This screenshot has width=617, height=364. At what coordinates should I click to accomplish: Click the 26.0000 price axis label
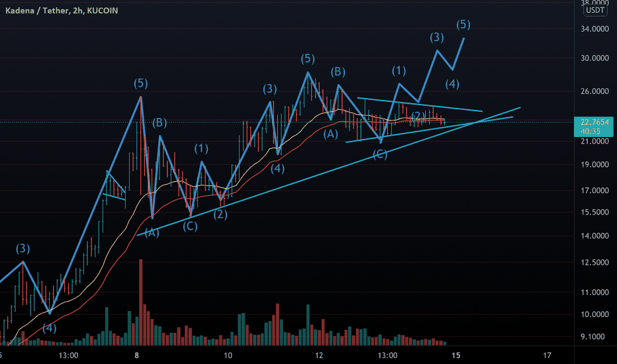(594, 91)
